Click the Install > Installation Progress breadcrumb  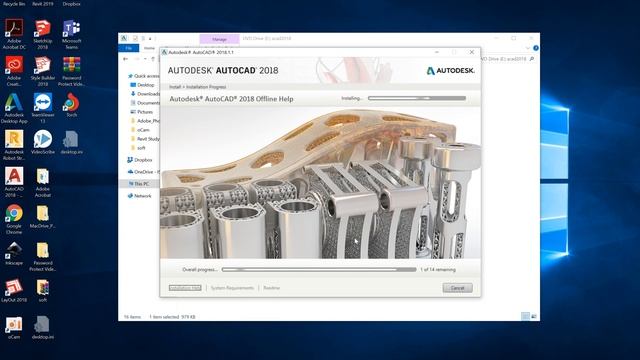tap(198, 87)
